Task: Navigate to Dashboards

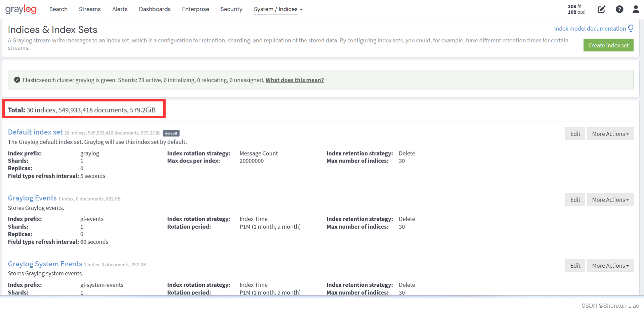Action: click(x=155, y=9)
